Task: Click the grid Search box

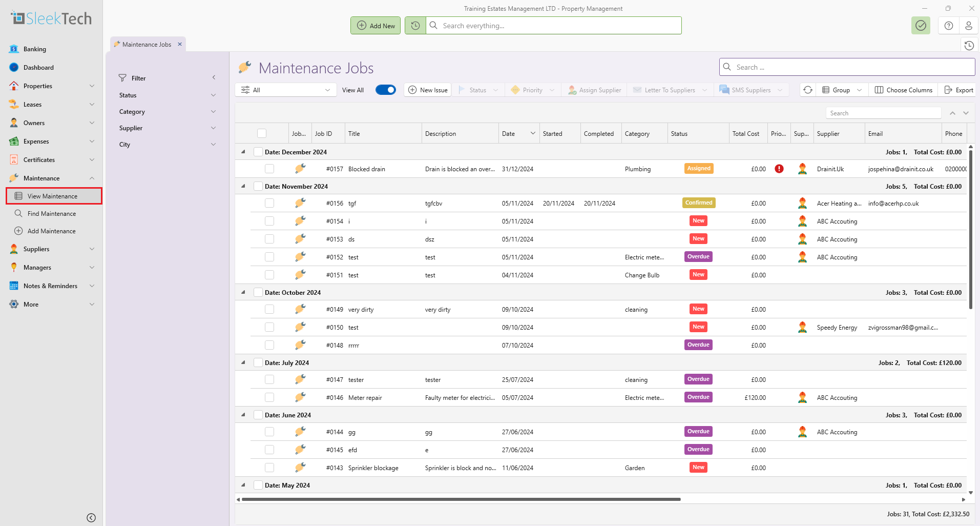Action: [x=884, y=113]
